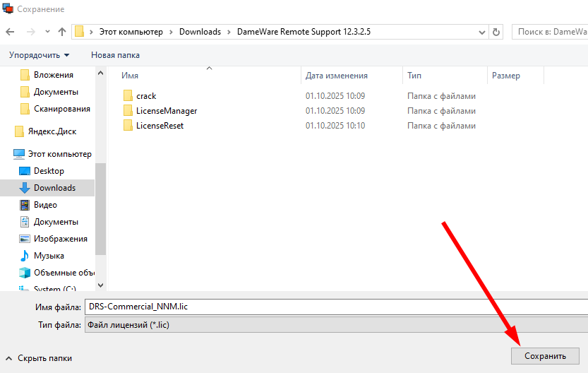The height and width of the screenshot is (373, 588).
Task: Expand chevron before Этот компьютер breadcrumb
Action: click(x=91, y=32)
